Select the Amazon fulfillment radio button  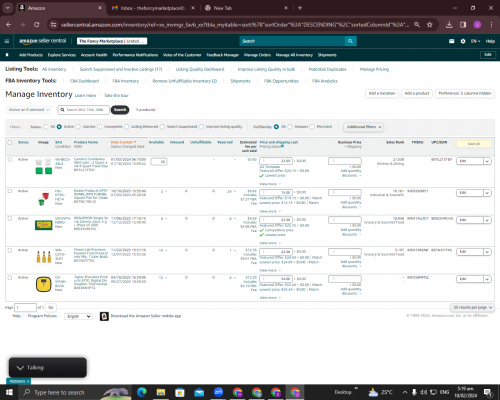tap(290, 127)
